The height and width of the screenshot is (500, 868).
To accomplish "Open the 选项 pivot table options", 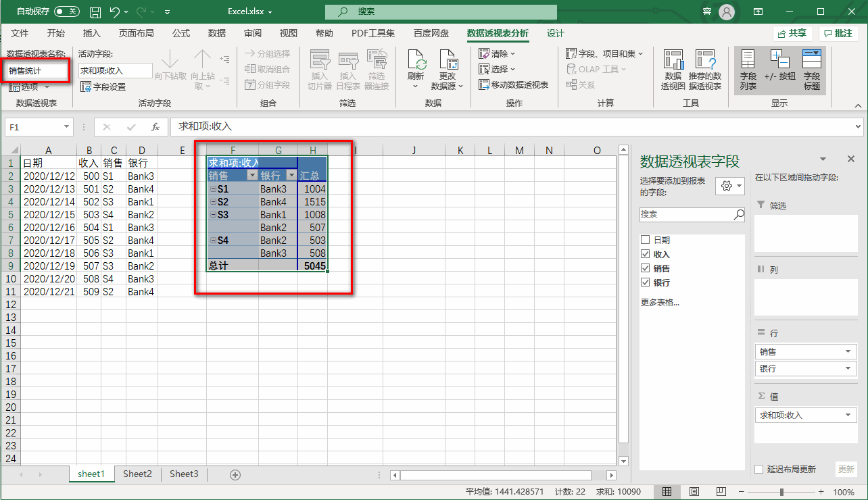I will click(30, 86).
